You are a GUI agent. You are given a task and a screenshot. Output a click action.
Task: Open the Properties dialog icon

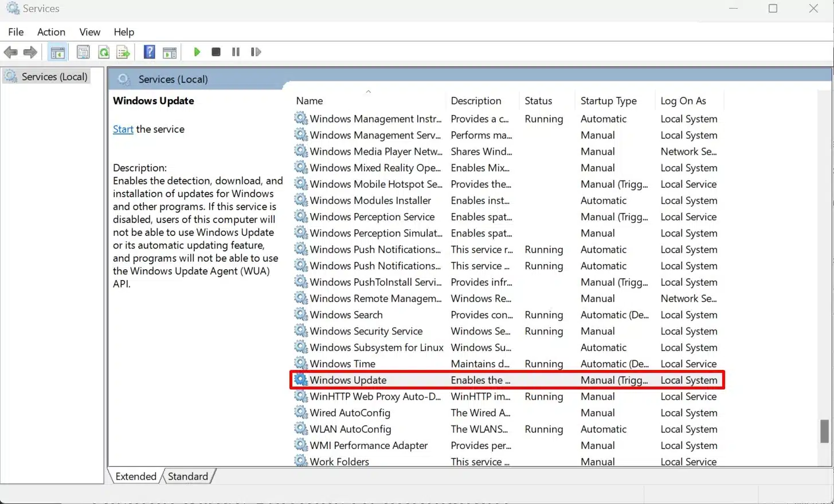point(83,52)
